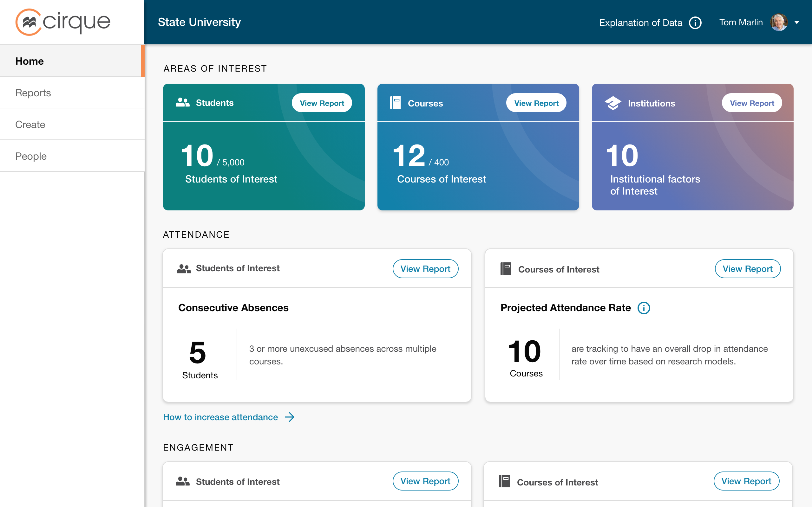Click the Courses card book icon

click(x=395, y=103)
